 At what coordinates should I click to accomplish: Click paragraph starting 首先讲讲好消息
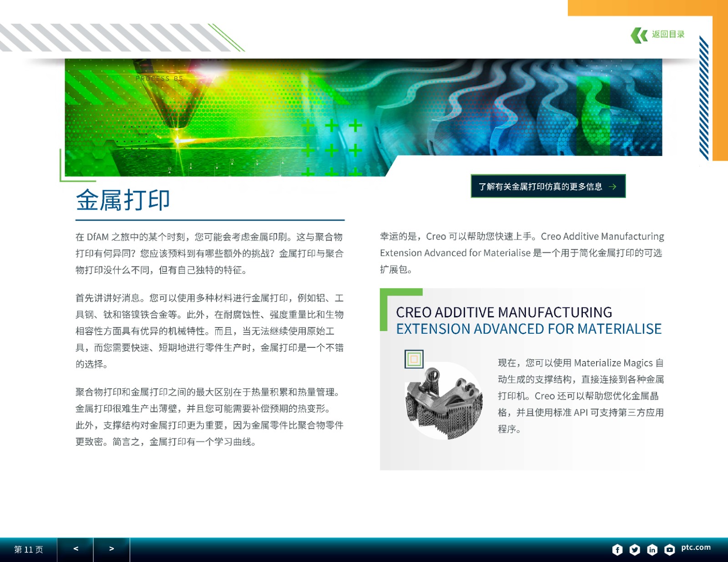tap(209, 331)
